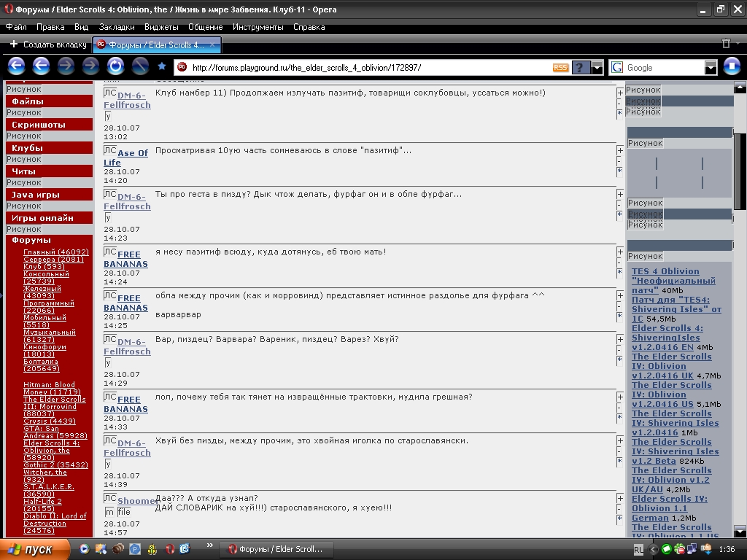Click ЛС icon next to Shoomer

(110, 498)
